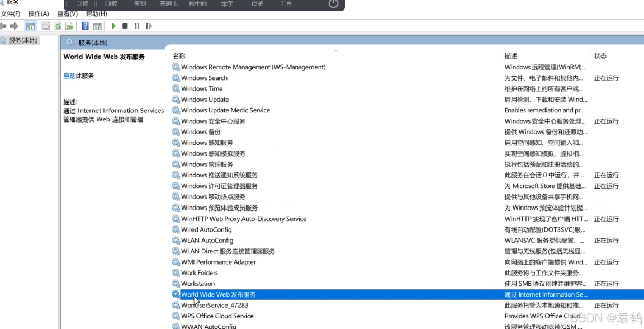This screenshot has height=329, width=644.
Task: Pause the service with the pause icon
Action: (x=137, y=26)
